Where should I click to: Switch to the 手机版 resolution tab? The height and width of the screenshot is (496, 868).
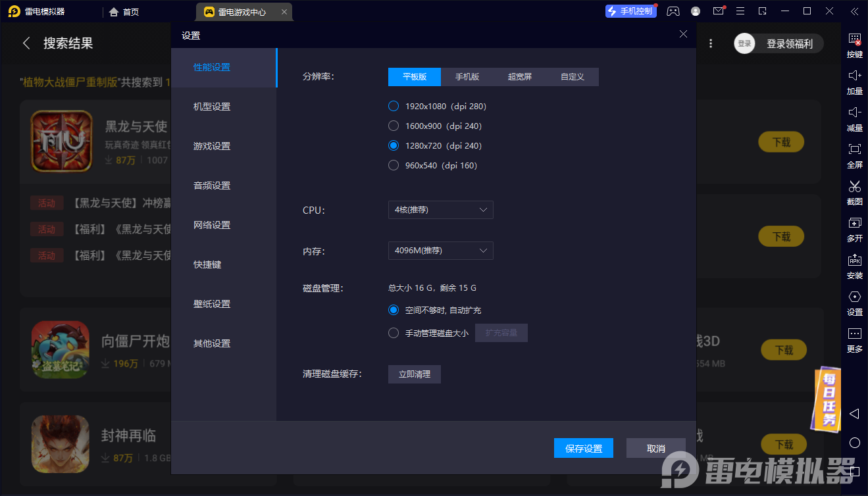coord(467,77)
